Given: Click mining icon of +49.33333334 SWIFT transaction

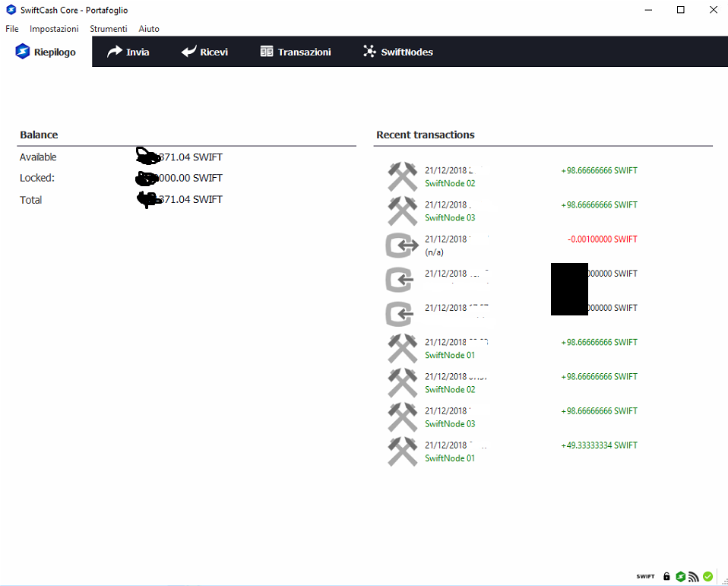Looking at the screenshot, I should pos(403,451).
